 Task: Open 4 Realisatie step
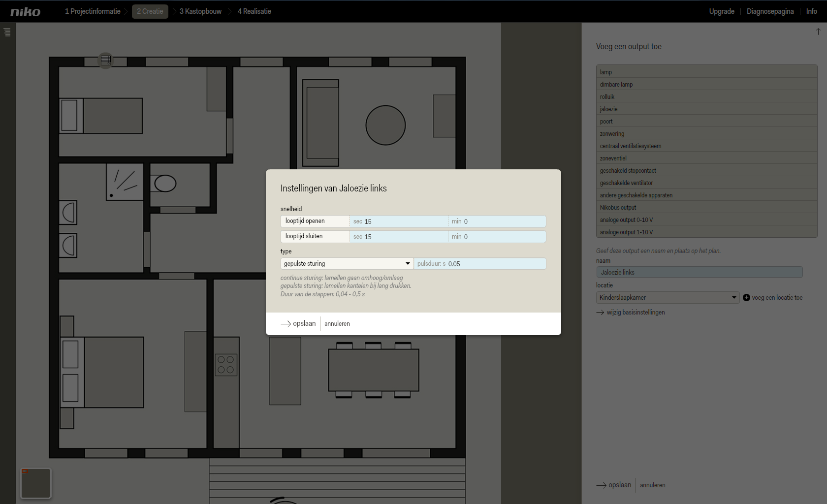(x=254, y=11)
